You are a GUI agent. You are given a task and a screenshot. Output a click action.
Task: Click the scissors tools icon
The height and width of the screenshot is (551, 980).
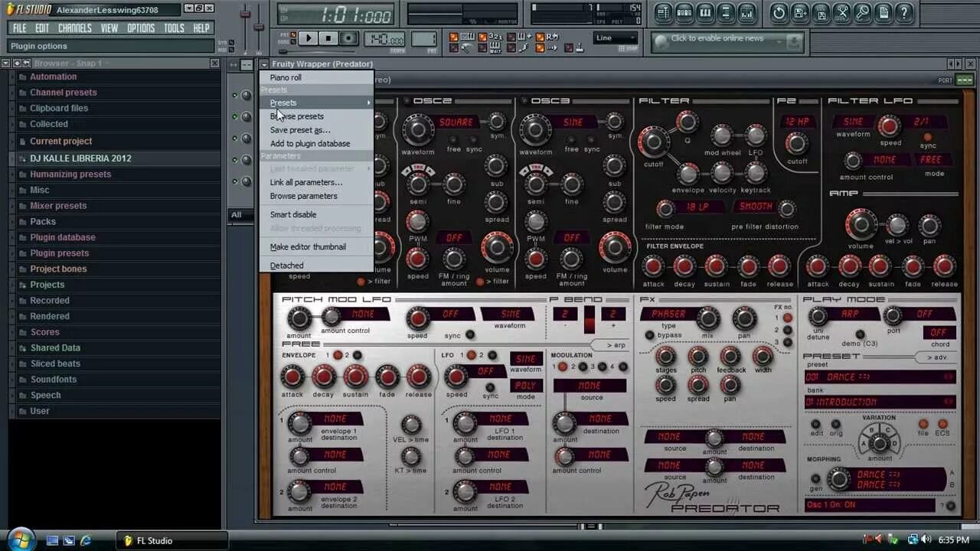(x=841, y=12)
